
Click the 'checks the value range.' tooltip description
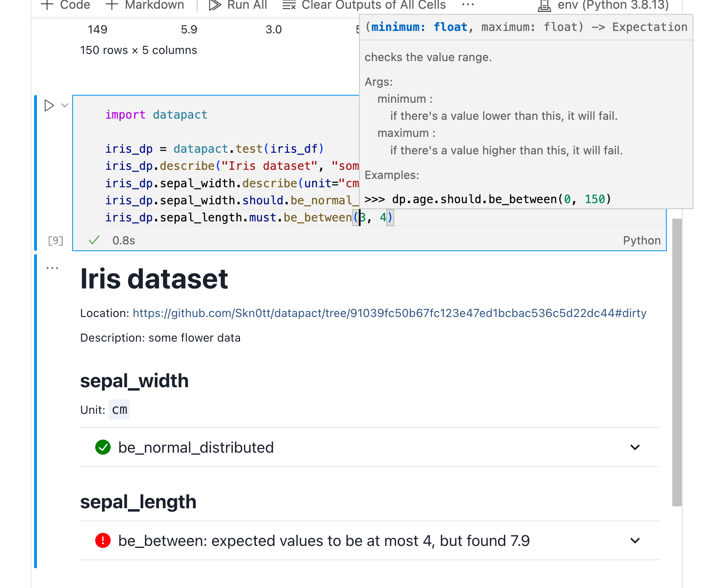tap(428, 58)
